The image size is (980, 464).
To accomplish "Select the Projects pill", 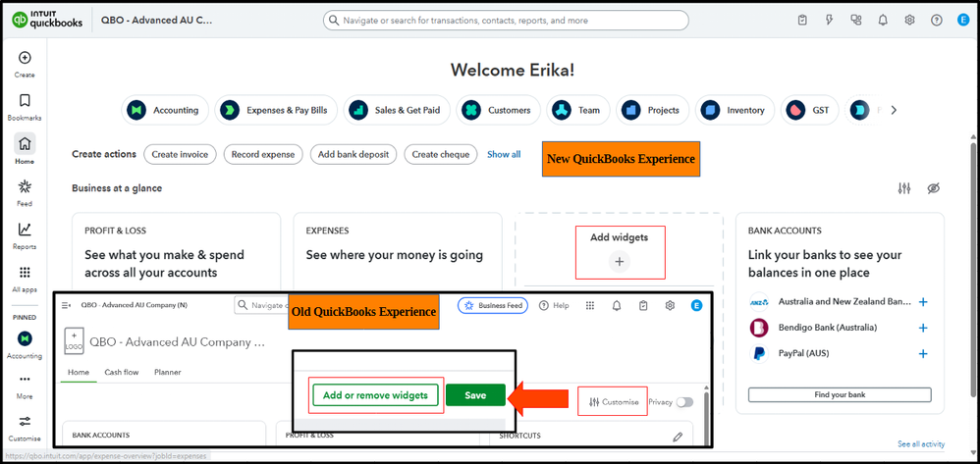I will (652, 110).
